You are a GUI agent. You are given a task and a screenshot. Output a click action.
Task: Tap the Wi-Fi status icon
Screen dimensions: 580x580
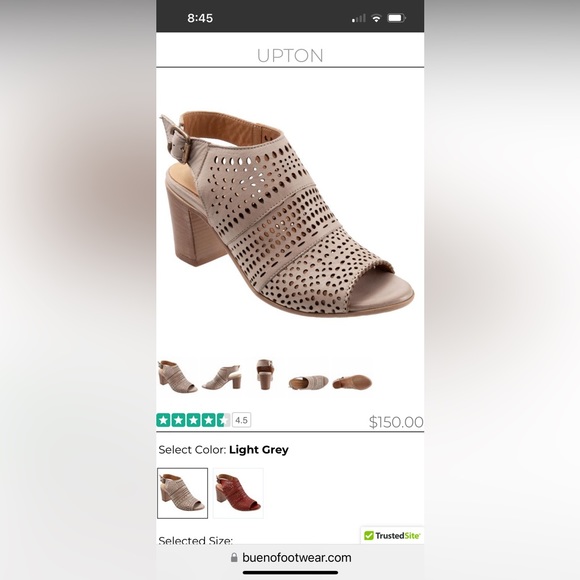tap(376, 18)
